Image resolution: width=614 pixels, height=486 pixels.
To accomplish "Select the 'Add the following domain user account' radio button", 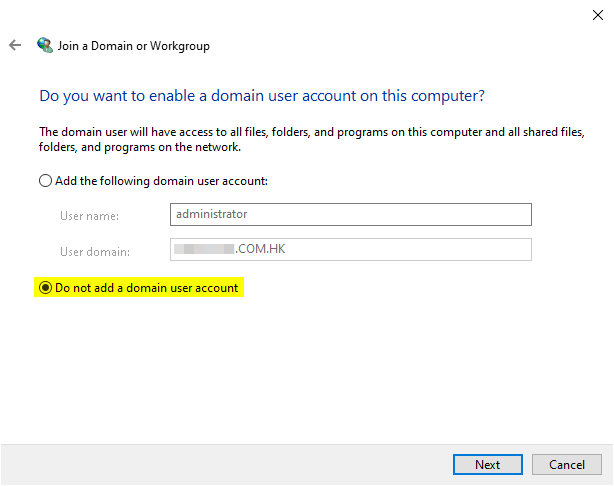I will (45, 181).
